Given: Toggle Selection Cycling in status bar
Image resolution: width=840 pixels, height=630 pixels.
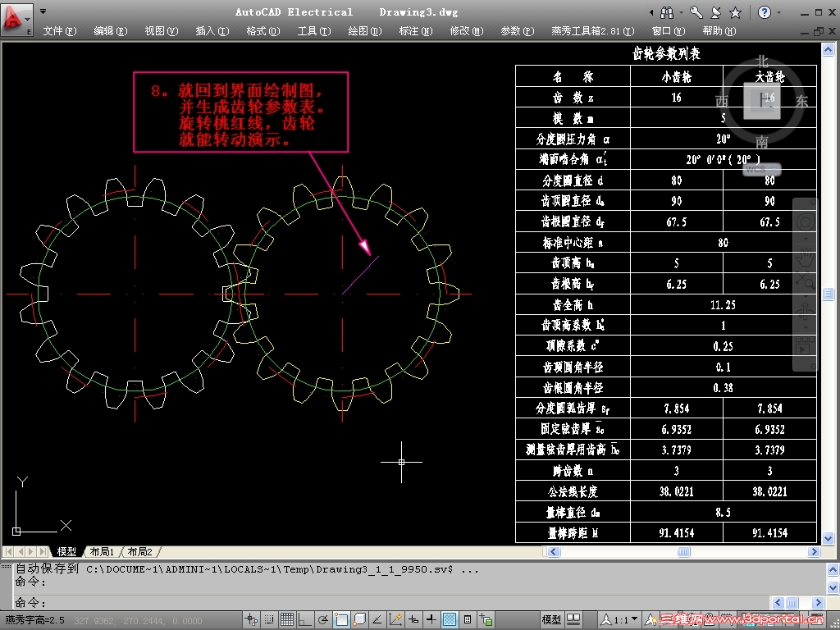Looking at the screenshot, I should (486, 620).
